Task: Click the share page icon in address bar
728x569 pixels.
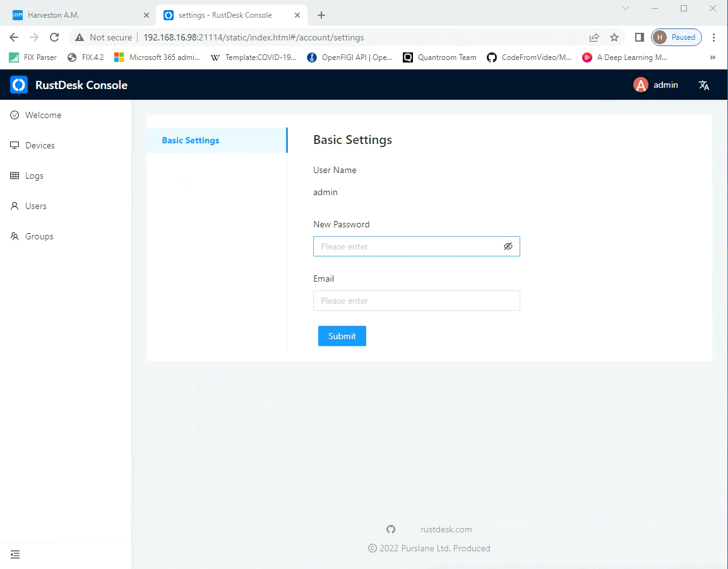Action: (594, 37)
